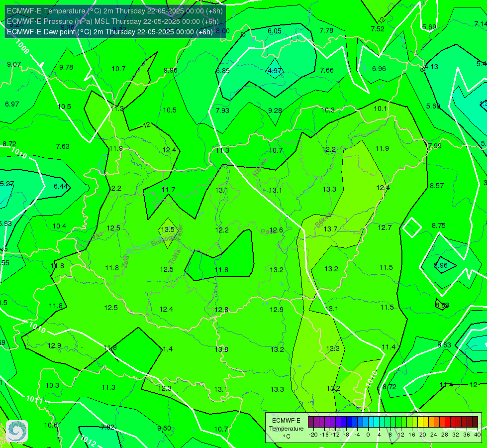Click the Tolna county label
487x448 pixels.
coord(174,257)
